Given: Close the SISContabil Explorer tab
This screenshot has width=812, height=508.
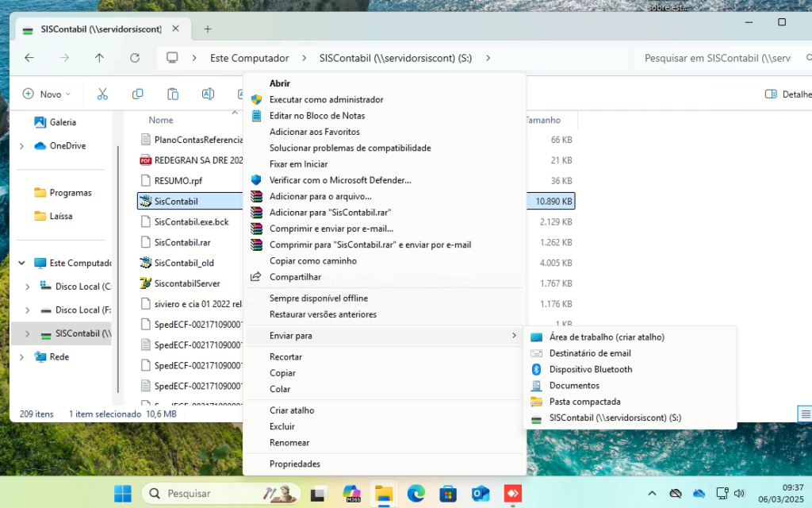Looking at the screenshot, I should click(x=175, y=29).
